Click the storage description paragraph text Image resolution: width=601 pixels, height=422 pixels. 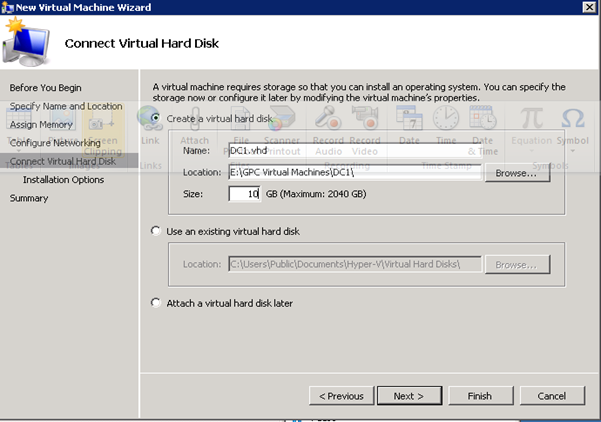359,92
